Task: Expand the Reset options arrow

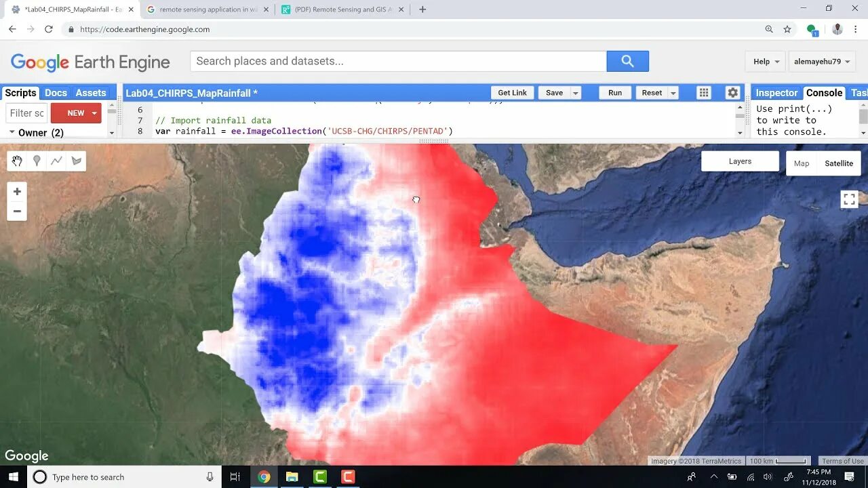Action: tap(673, 93)
